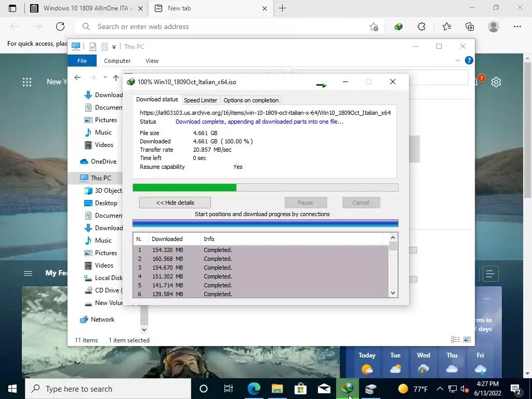Click the Explorer help question mark icon

click(469, 60)
